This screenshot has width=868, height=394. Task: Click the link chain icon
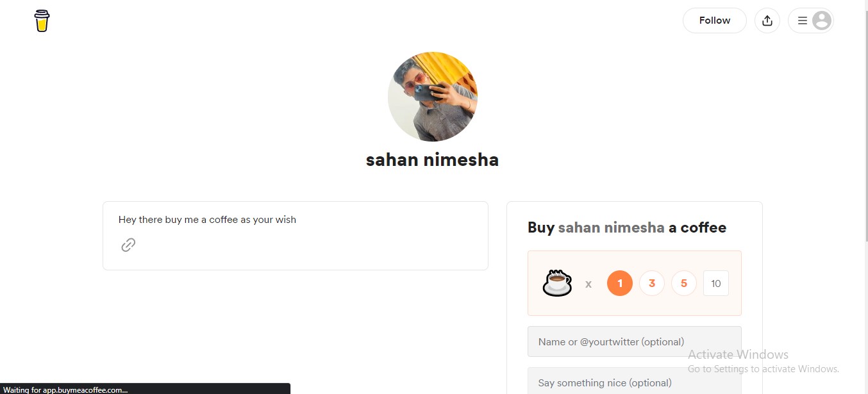(x=128, y=245)
